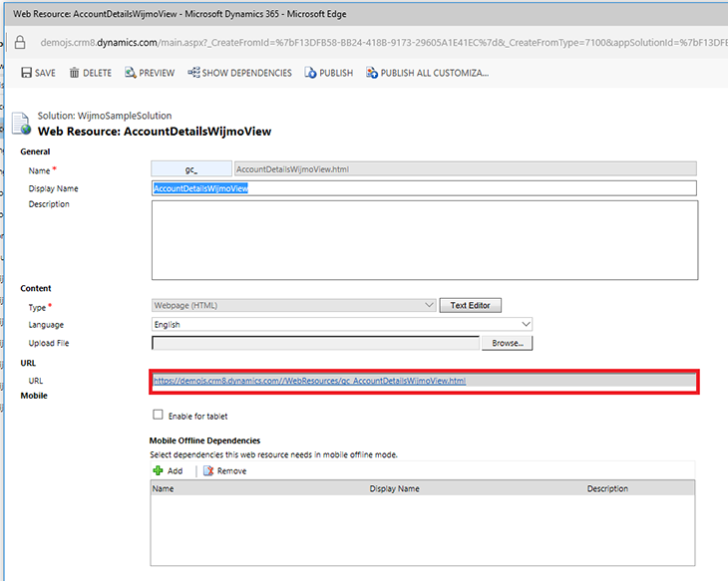Click the Remove icon with red X

208,470
